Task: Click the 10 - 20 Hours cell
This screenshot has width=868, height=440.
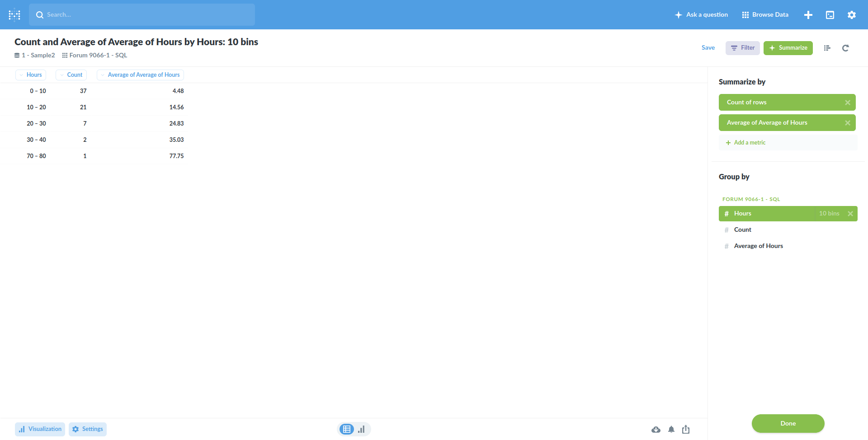Action: [x=36, y=108]
